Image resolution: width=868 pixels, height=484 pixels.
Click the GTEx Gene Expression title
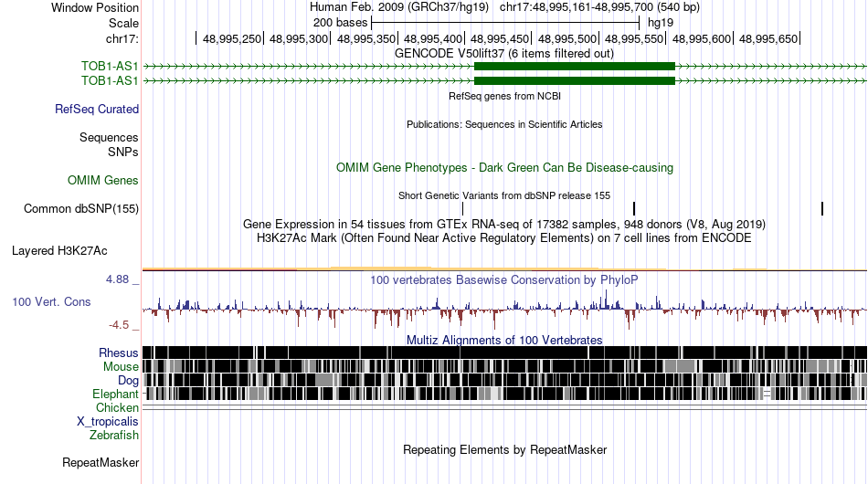click(504, 224)
